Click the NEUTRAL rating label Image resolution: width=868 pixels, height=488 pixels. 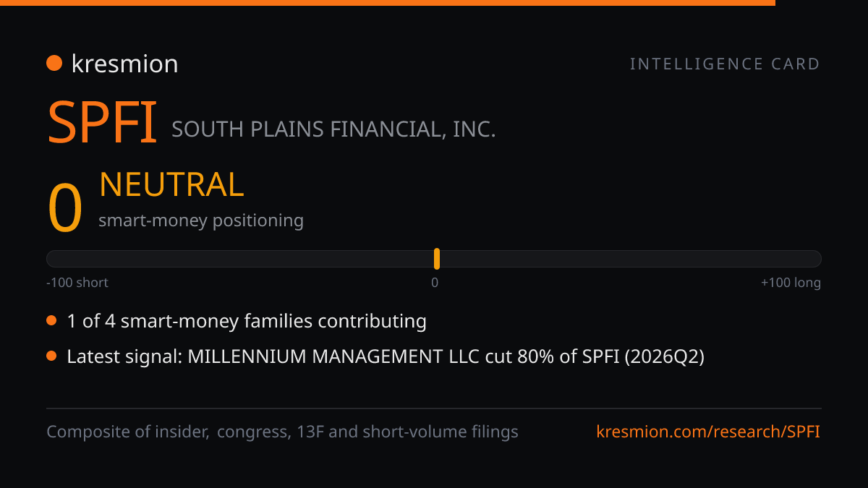tap(171, 185)
